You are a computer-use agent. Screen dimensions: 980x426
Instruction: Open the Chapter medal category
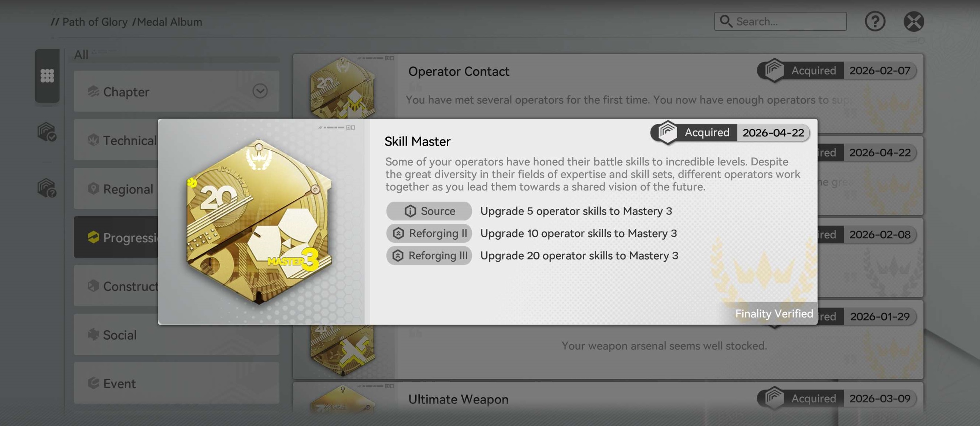coord(177,91)
